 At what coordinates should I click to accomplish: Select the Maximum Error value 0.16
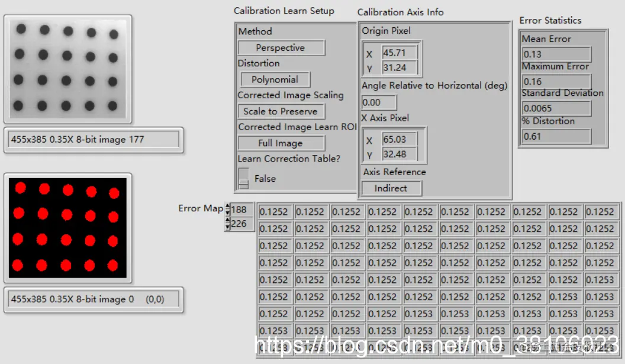[x=556, y=81]
